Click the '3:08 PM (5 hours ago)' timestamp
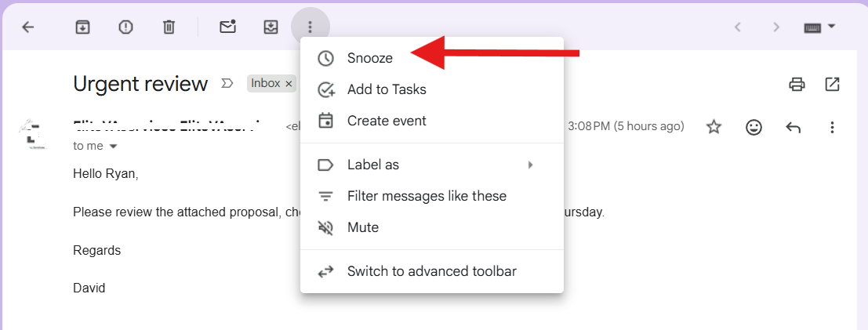Image resolution: width=868 pixels, height=330 pixels. pyautogui.click(x=626, y=126)
